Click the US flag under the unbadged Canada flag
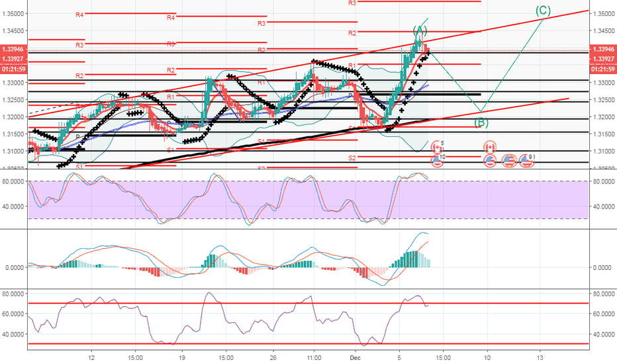Image resolution: width=617 pixels, height=364 pixels. tap(489, 161)
